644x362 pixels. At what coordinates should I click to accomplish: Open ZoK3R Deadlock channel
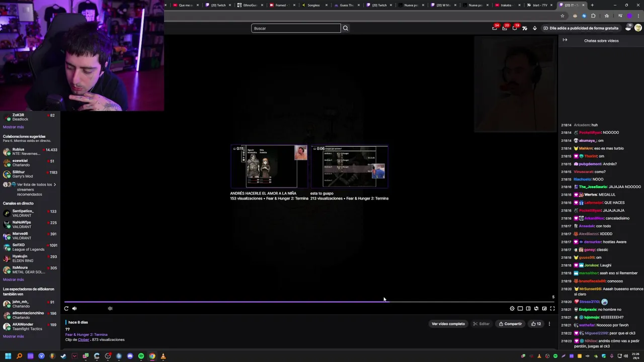[x=30, y=117]
